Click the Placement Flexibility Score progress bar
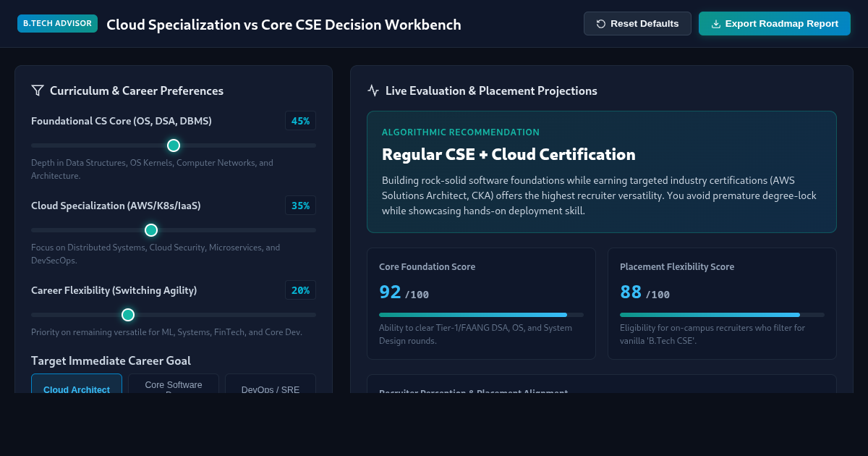 pyautogui.click(x=722, y=315)
